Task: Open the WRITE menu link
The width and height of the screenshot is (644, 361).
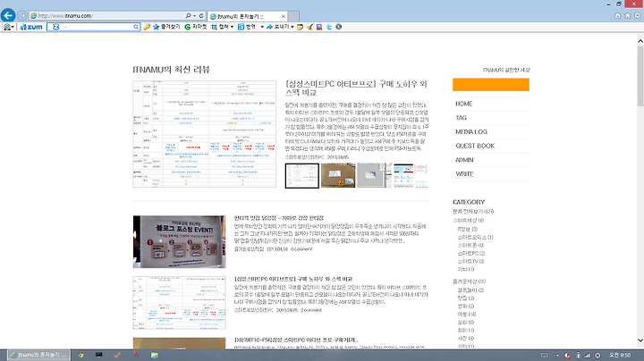Action: click(464, 173)
